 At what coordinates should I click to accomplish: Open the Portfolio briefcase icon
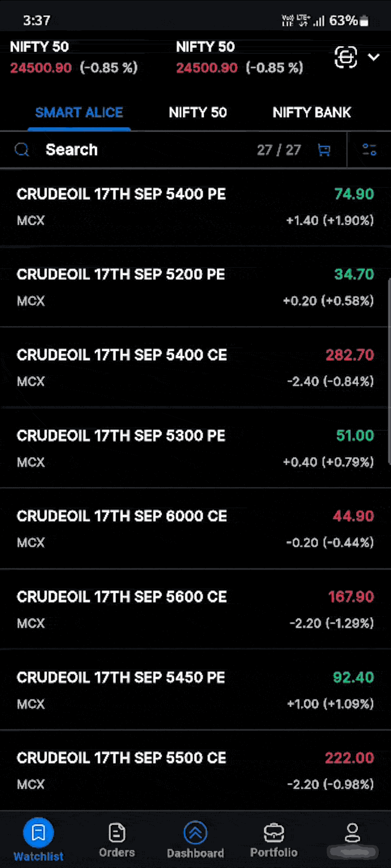pos(274,833)
